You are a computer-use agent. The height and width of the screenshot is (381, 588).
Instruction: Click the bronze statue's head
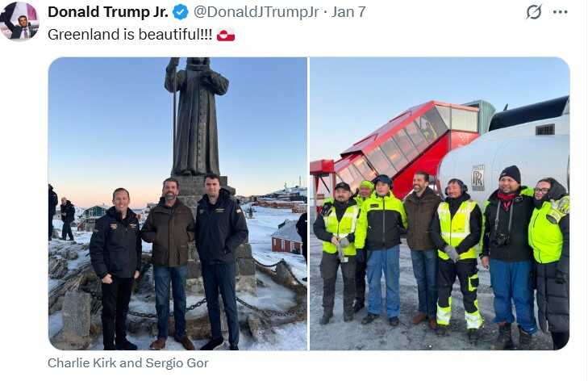[x=198, y=64]
